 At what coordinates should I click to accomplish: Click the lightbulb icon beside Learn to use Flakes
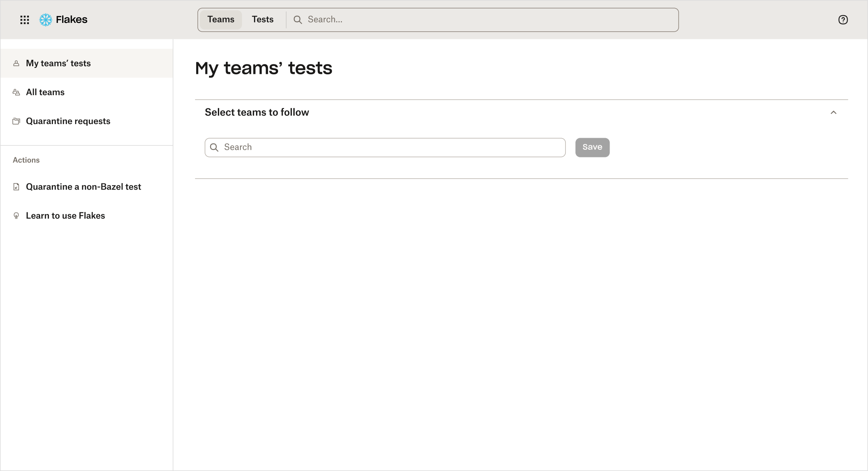coord(16,216)
